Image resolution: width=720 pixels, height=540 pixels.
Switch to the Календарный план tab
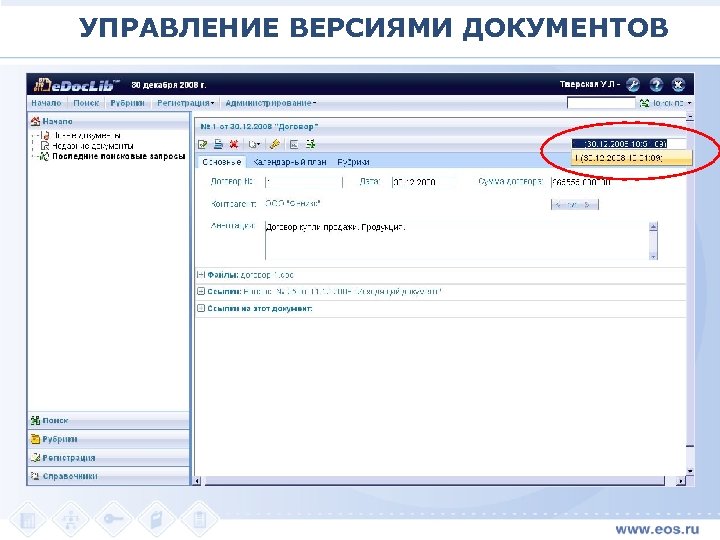coord(289,162)
